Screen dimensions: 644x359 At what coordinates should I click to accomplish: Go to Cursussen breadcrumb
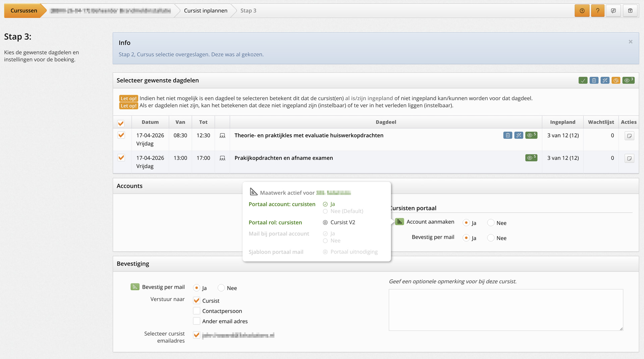tap(24, 11)
